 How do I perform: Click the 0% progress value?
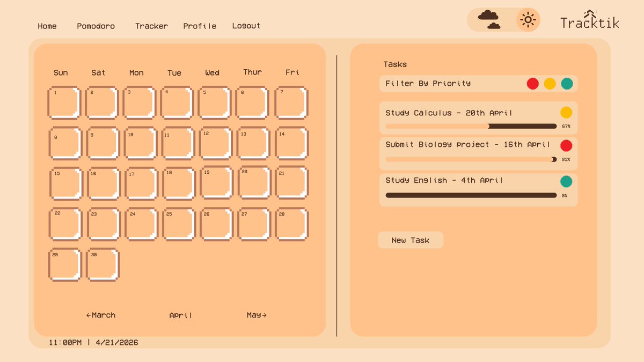coord(565,196)
